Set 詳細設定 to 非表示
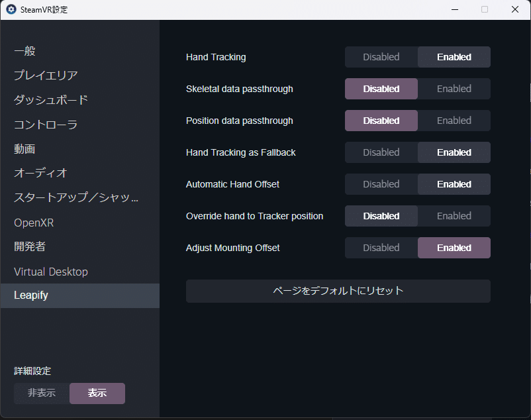The width and height of the screenshot is (531, 420). pyautogui.click(x=42, y=394)
